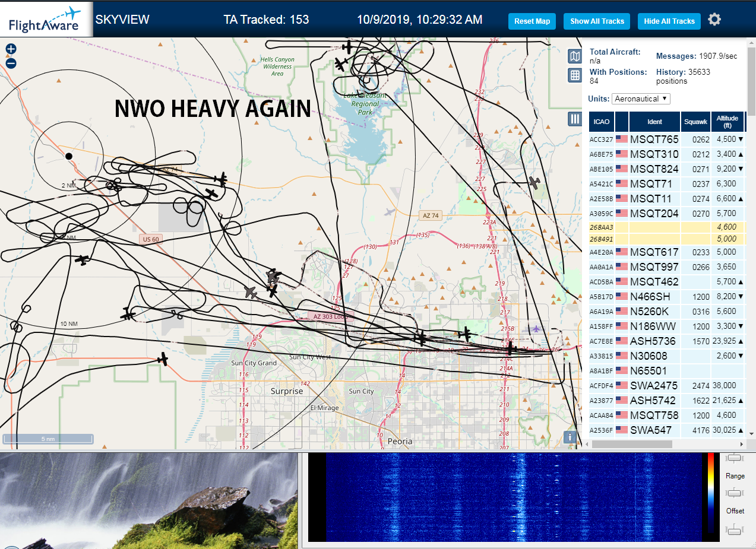Select the SWA547 aircraft row

pyautogui.click(x=667, y=430)
